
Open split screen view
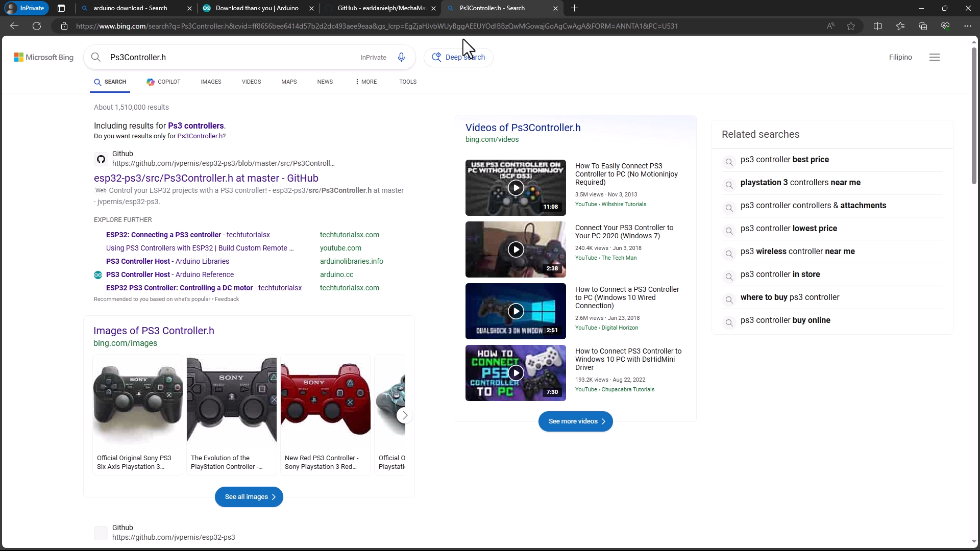[x=878, y=26]
